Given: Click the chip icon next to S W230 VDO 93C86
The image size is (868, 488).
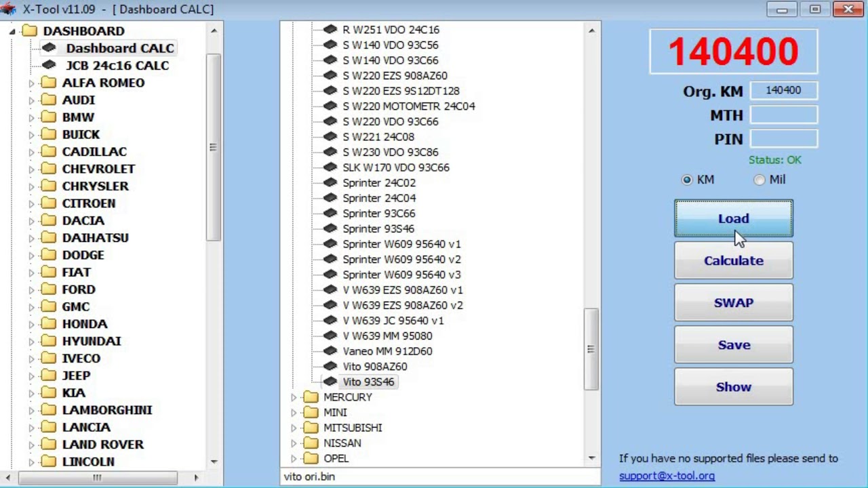Looking at the screenshot, I should 330,152.
